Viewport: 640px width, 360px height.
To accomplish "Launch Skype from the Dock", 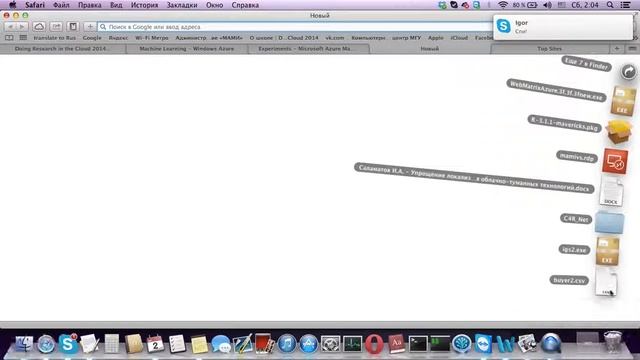I will (68, 344).
